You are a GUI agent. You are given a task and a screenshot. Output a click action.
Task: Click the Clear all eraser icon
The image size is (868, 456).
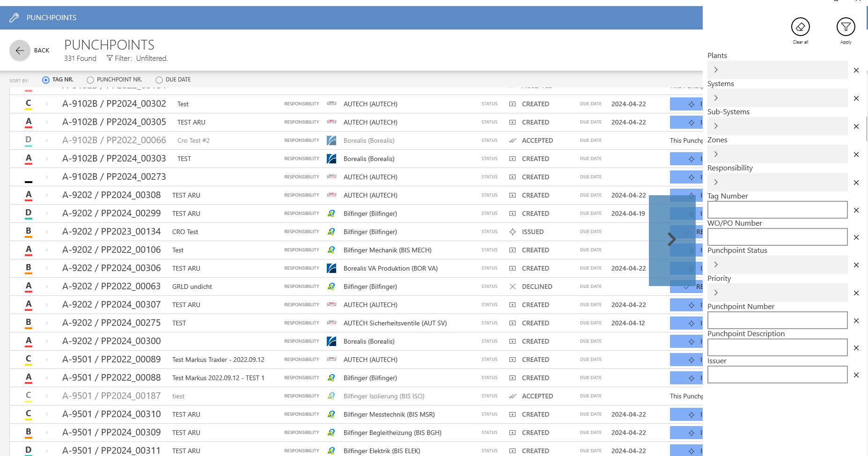[x=800, y=27]
